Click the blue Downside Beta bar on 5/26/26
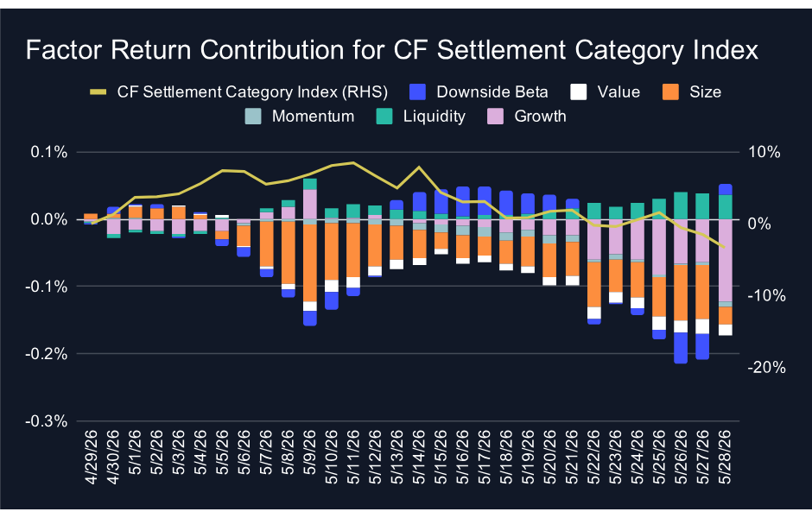Image resolution: width=812 pixels, height=518 pixels. coord(681,348)
